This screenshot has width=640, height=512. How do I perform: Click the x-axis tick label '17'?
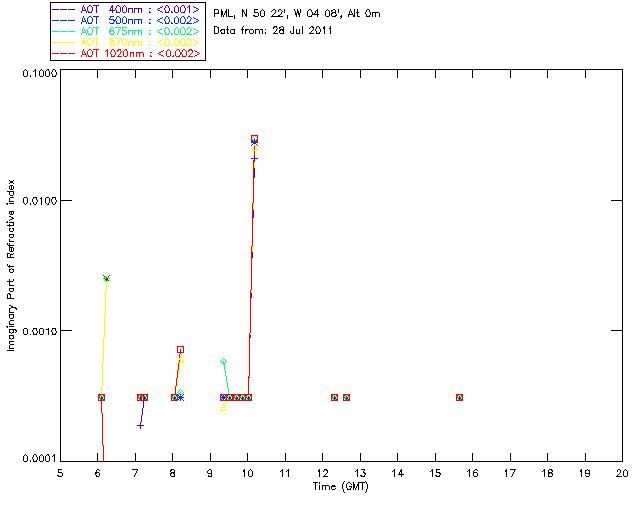(510, 473)
